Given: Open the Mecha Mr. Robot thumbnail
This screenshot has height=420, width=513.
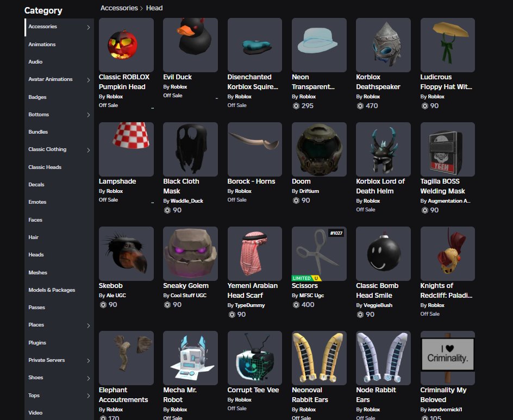Looking at the screenshot, I should pos(190,358).
